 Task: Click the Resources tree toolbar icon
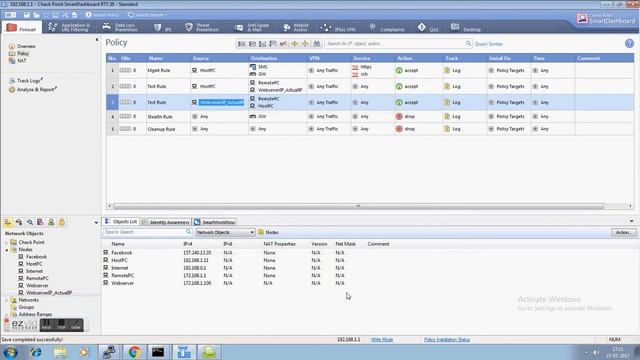point(29,222)
